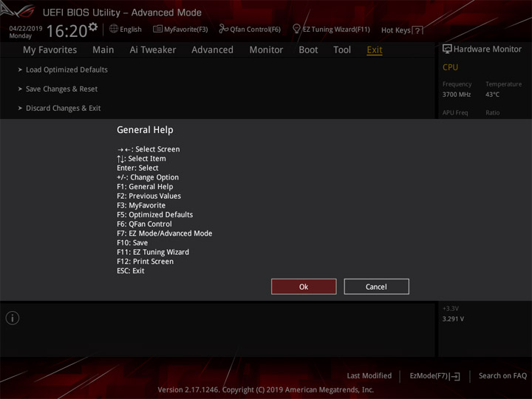
Task: Confirm General Help with Ok
Action: [304, 287]
